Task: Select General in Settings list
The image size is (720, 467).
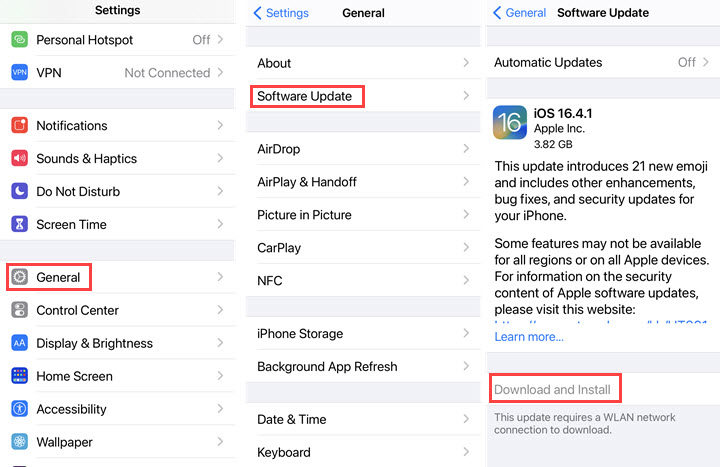Action: (x=118, y=277)
